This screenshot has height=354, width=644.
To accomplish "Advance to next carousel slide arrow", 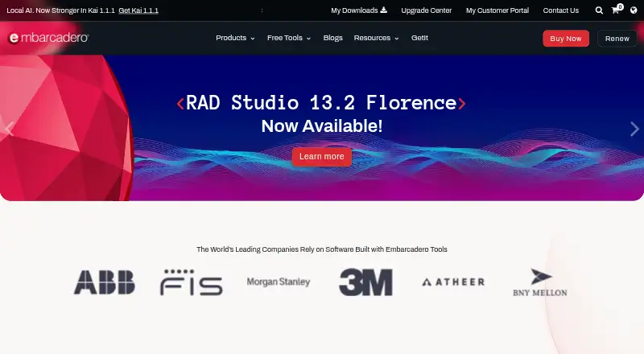I will pyautogui.click(x=634, y=129).
